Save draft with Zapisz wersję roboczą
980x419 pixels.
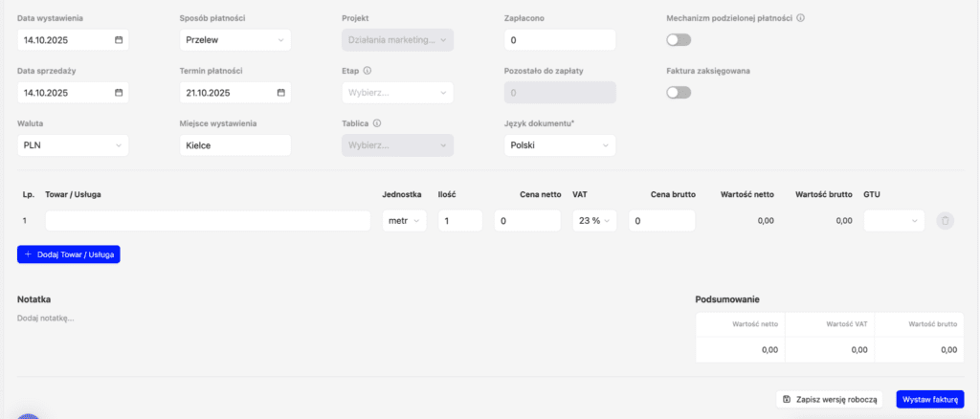830,399
